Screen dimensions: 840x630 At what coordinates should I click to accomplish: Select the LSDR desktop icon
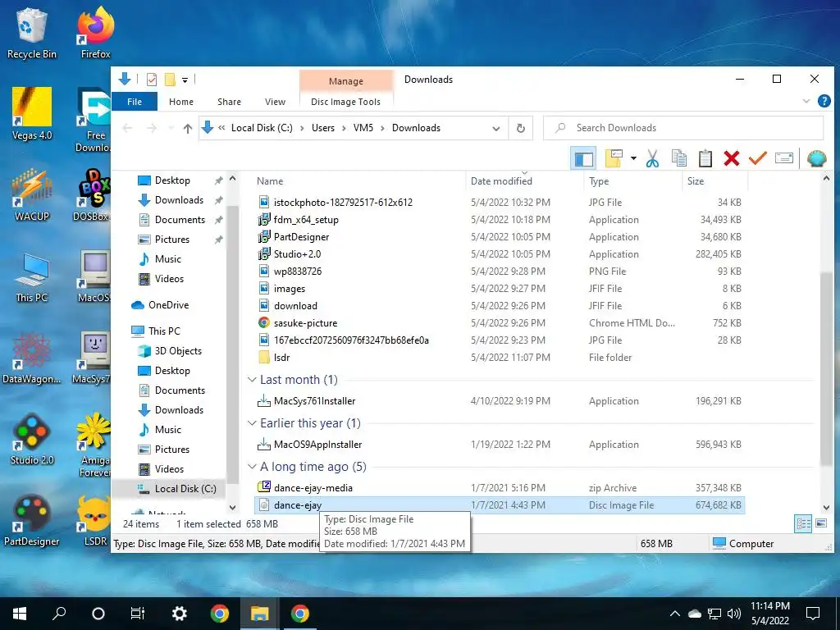coord(96,520)
